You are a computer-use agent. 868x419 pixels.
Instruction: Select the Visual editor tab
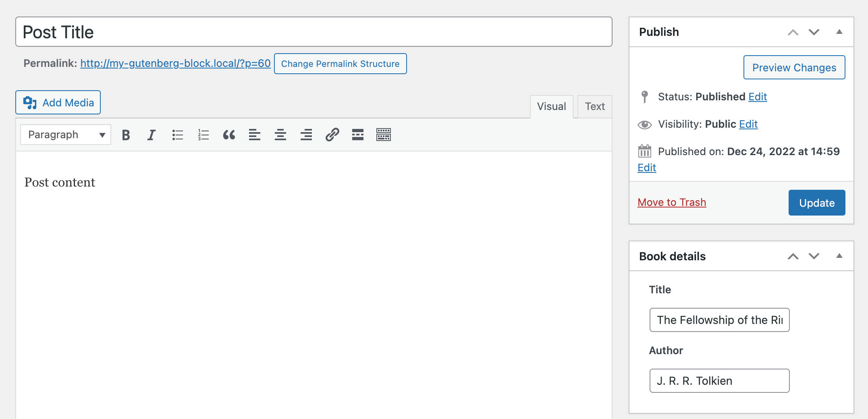coord(551,107)
